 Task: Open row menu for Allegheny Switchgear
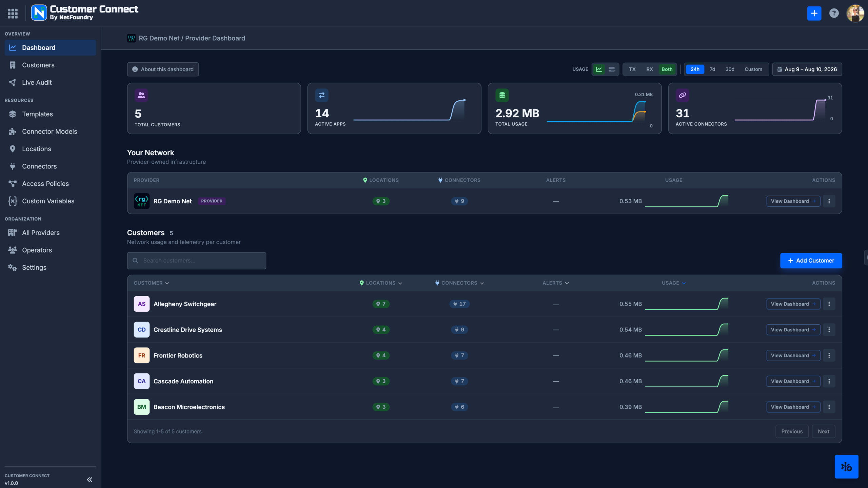(829, 304)
